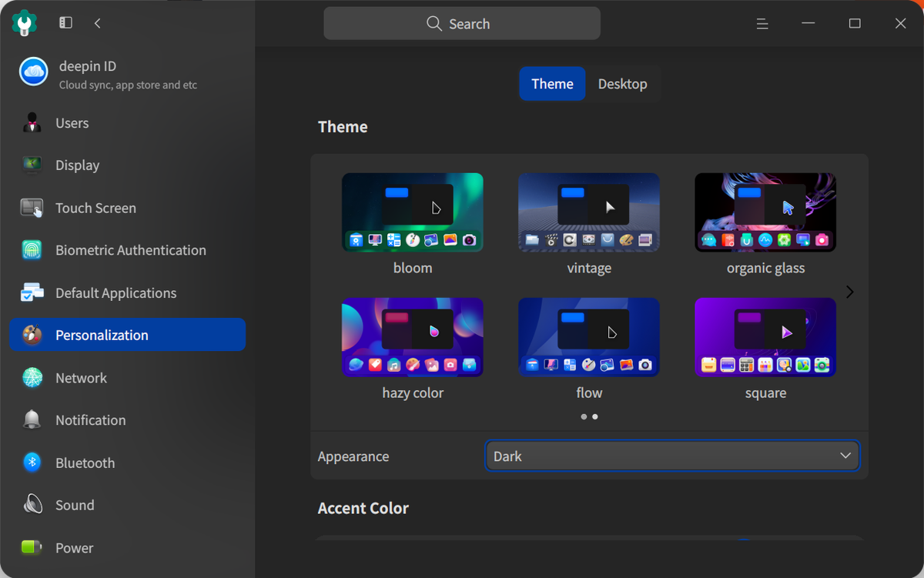924x578 pixels.
Task: Open the Sound settings entry
Action: [x=128, y=505]
